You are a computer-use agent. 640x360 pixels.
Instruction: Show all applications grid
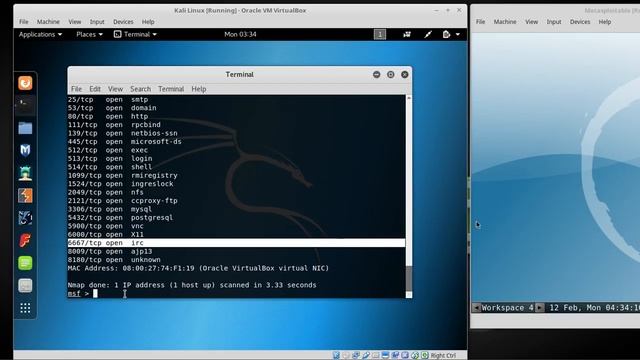25,308
